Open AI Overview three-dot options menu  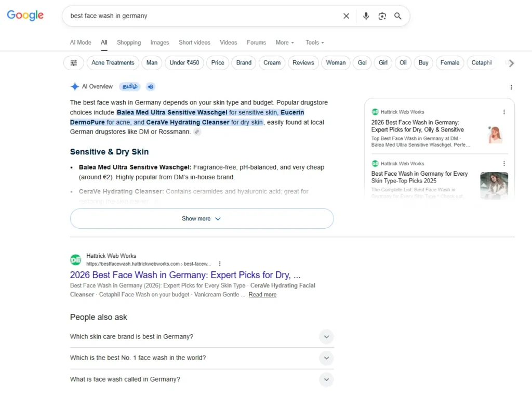(x=511, y=87)
